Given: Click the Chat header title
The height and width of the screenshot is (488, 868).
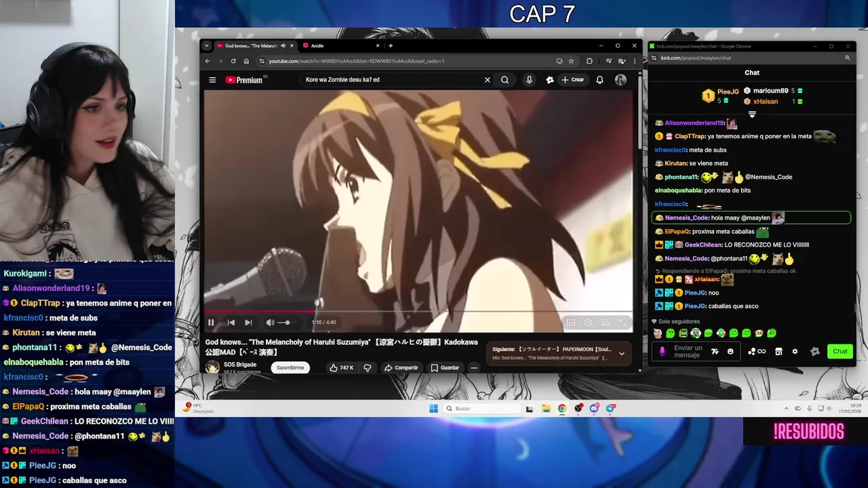Looking at the screenshot, I should point(752,73).
